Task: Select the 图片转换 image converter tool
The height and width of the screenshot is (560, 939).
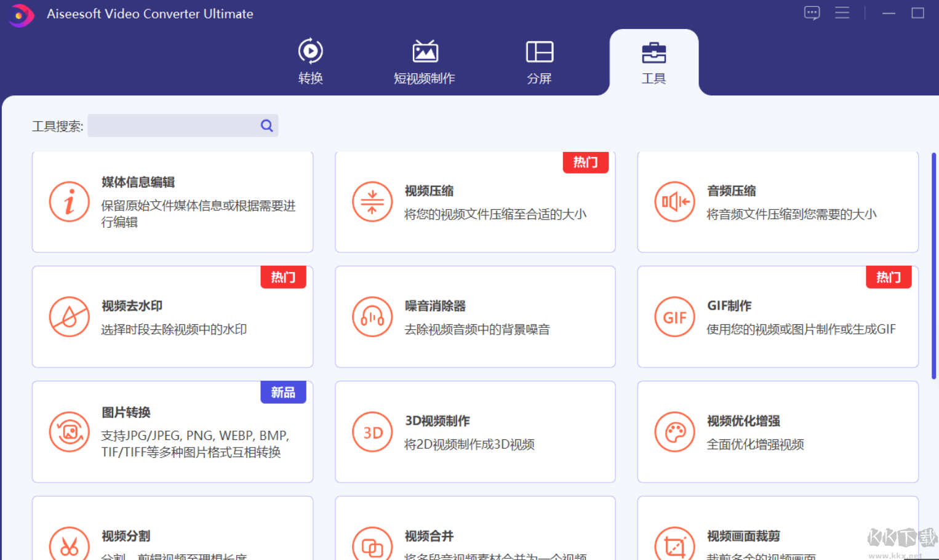Action: (172, 431)
